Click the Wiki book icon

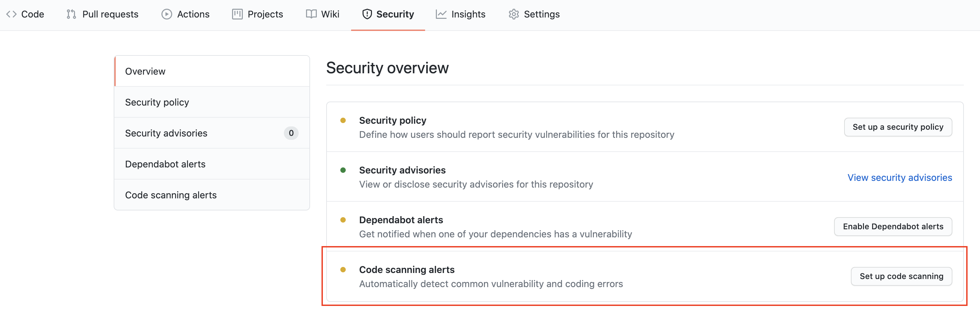coord(311,14)
